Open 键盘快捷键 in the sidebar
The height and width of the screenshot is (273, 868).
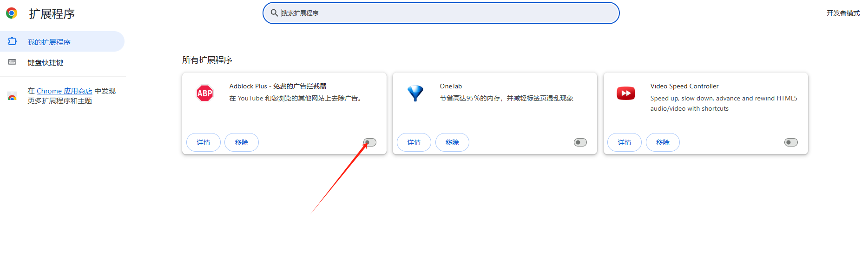tap(62, 62)
